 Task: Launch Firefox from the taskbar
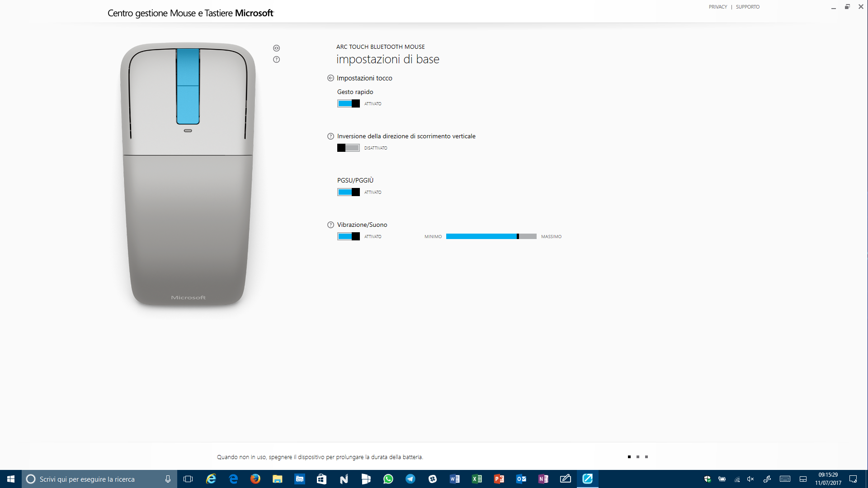pos(255,479)
